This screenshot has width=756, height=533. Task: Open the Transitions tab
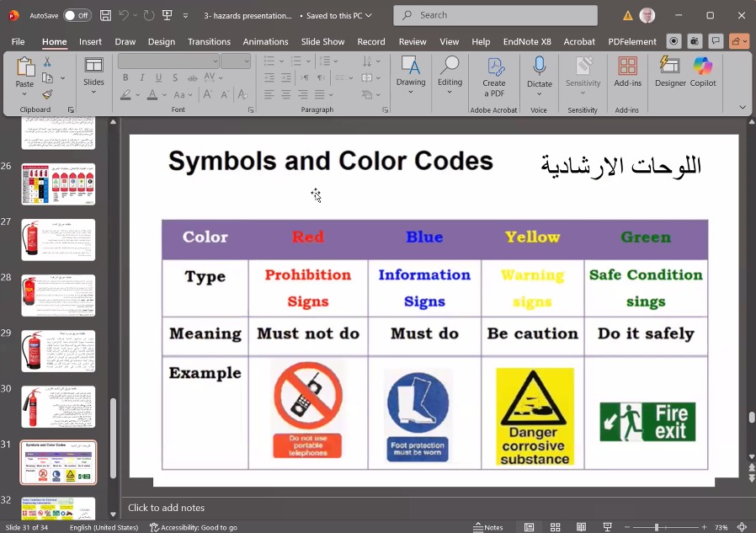pos(209,41)
